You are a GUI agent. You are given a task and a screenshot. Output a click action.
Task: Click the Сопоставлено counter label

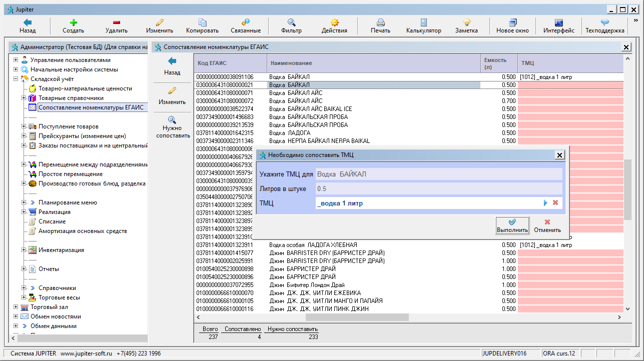243,329
